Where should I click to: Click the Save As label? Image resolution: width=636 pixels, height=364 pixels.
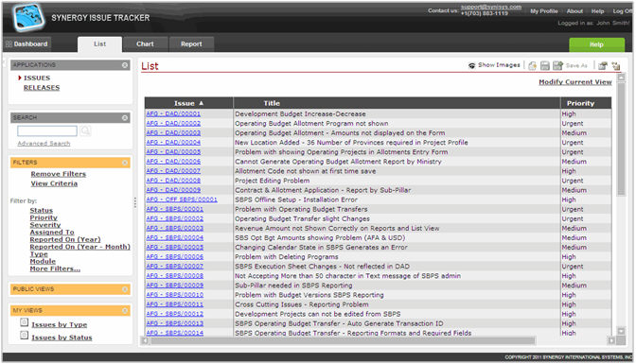(x=576, y=65)
